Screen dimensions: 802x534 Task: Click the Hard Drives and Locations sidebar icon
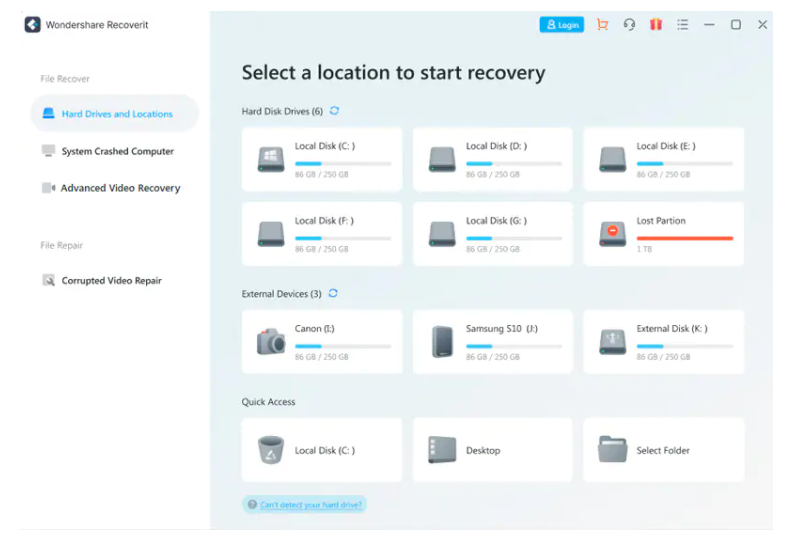pyautogui.click(x=49, y=113)
